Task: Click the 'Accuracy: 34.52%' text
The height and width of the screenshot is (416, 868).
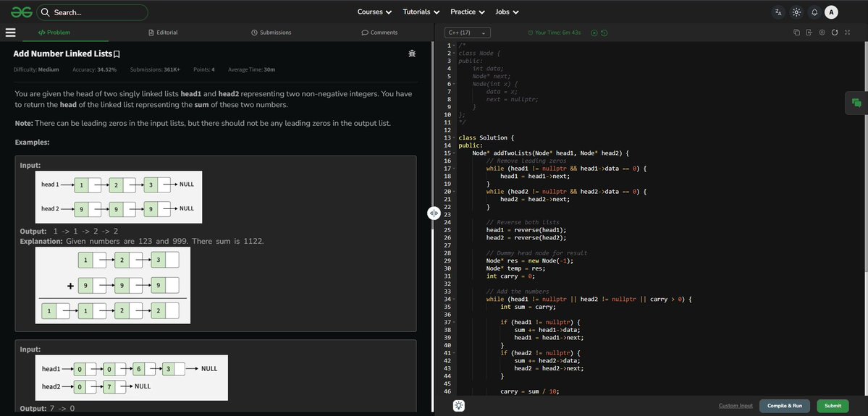Action: tap(94, 69)
